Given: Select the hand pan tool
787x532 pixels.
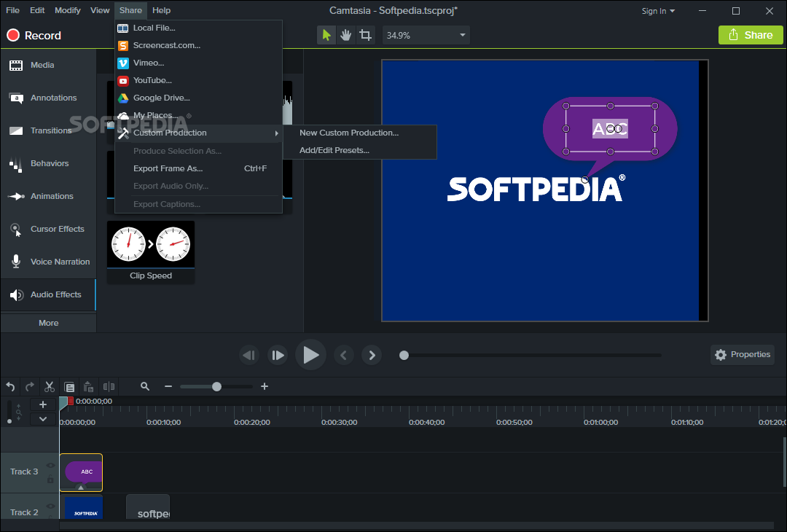Looking at the screenshot, I should (346, 35).
